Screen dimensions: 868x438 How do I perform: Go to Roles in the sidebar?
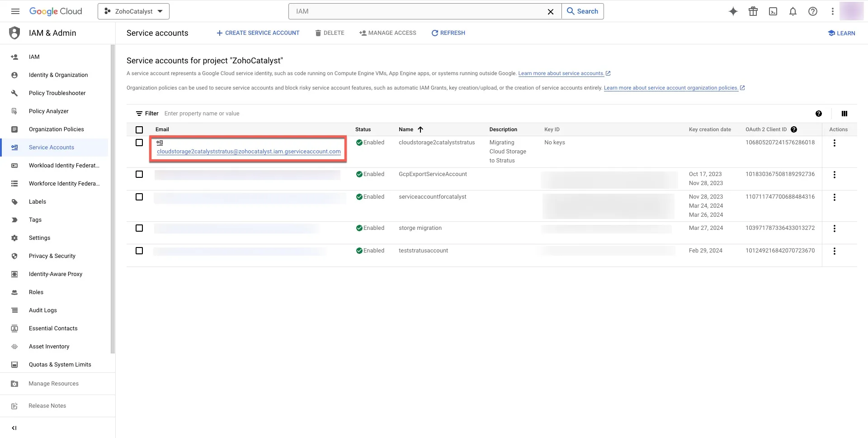[36, 292]
